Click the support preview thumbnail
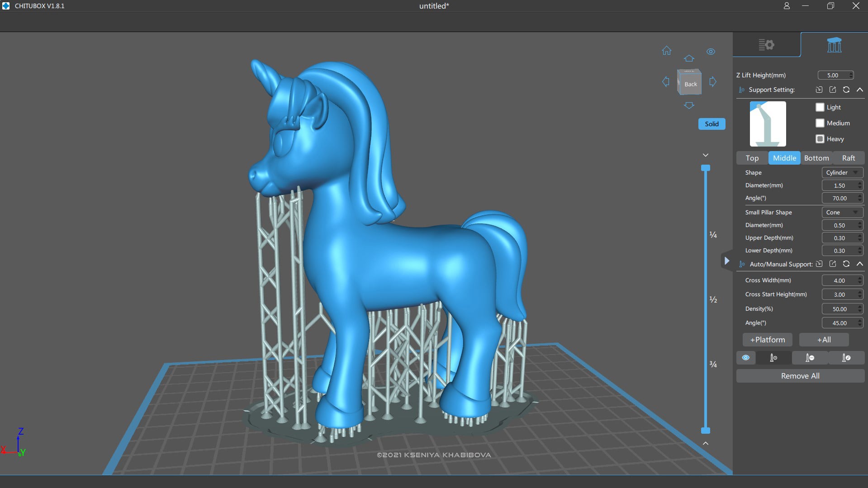This screenshot has width=868, height=488. point(768,123)
